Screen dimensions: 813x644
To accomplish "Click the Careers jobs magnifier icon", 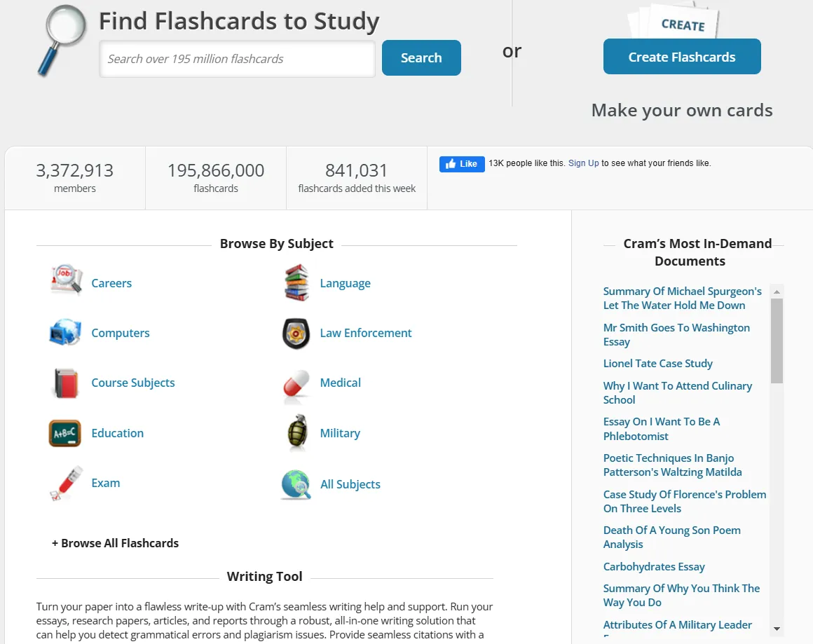I will [66, 280].
